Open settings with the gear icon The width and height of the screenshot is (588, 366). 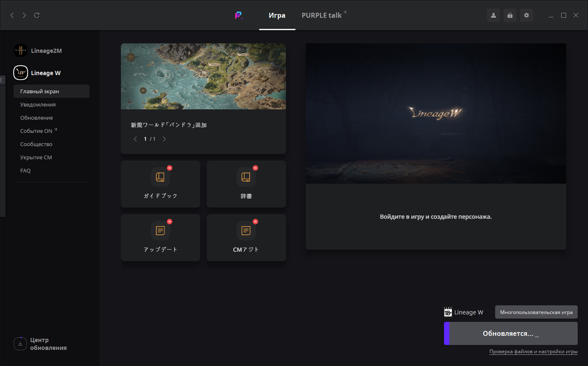[x=527, y=15]
